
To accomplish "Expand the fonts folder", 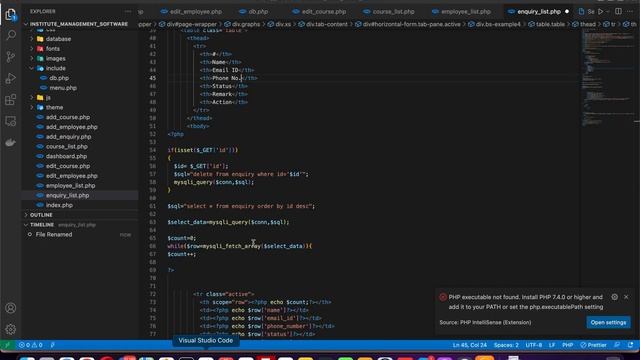I will click(x=52, y=49).
